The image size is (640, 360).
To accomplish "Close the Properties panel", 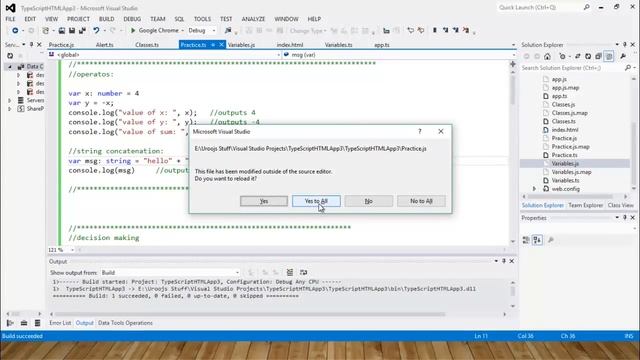I will coord(633,218).
